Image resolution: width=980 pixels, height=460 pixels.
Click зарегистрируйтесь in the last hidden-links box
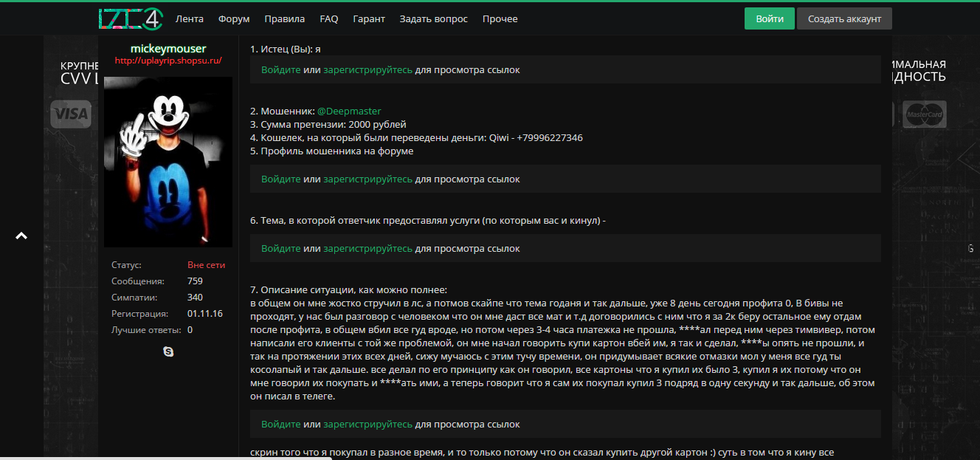367,424
